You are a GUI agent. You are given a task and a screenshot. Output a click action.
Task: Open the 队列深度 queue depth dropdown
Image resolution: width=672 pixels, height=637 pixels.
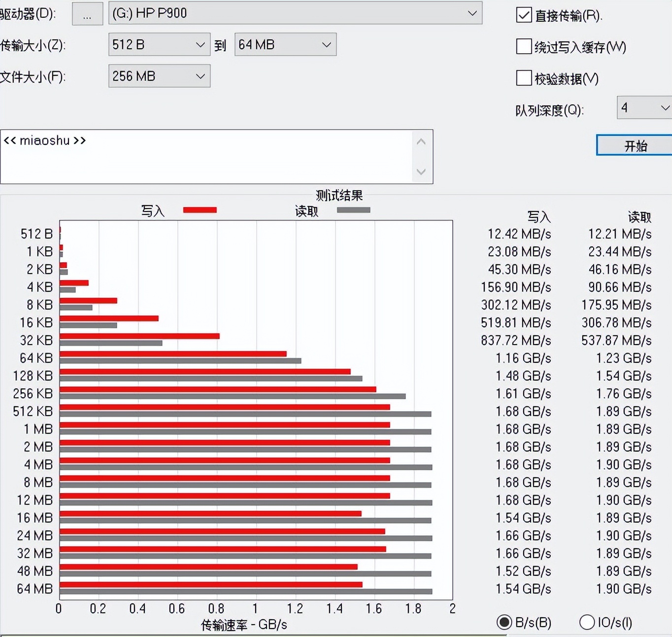point(663,107)
